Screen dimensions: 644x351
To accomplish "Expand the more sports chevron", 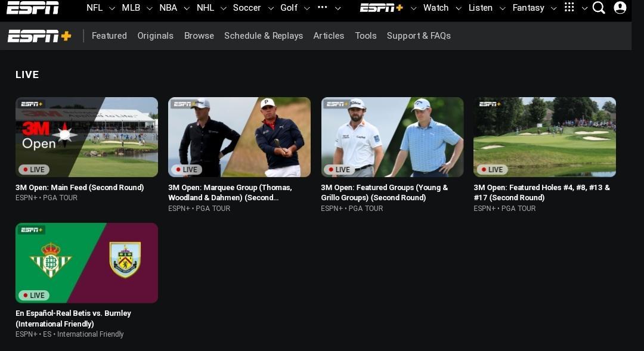I will 338,8.
